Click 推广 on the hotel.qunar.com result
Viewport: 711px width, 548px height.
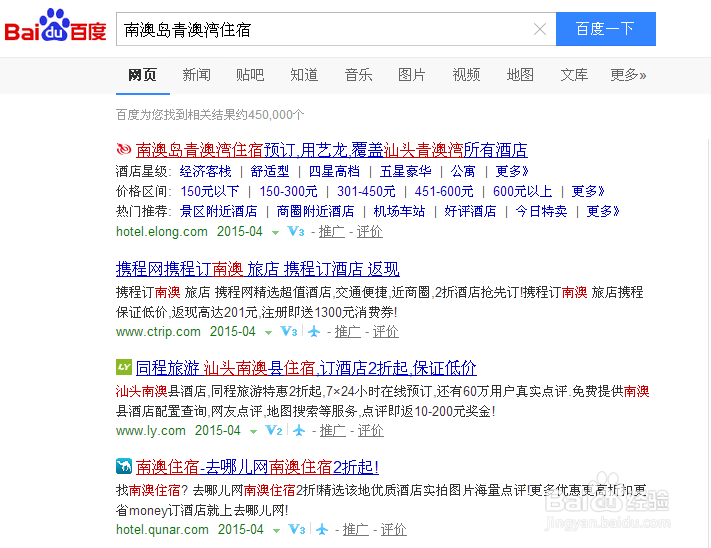pyautogui.click(x=356, y=529)
